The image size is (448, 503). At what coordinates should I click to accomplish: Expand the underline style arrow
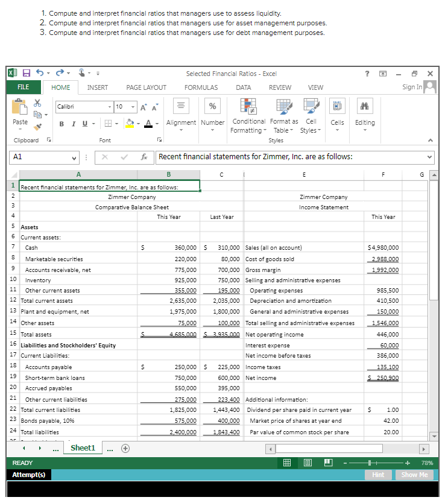click(x=93, y=124)
